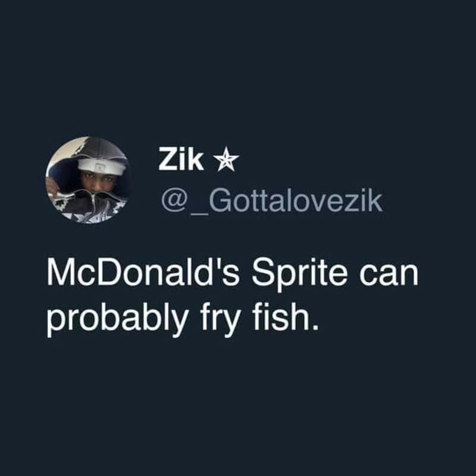
Task: Click the capital "M" starting the tweet
Action: click(58, 274)
